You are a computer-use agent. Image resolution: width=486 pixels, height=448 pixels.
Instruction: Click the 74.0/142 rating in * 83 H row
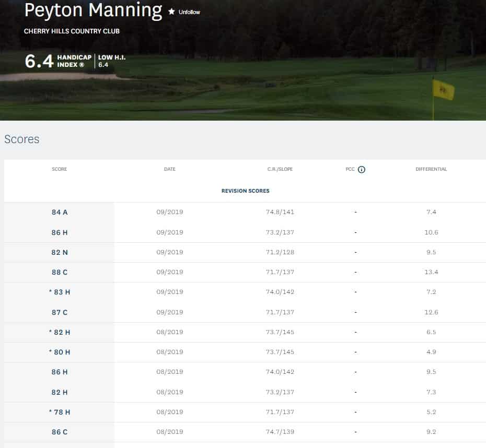coord(280,292)
